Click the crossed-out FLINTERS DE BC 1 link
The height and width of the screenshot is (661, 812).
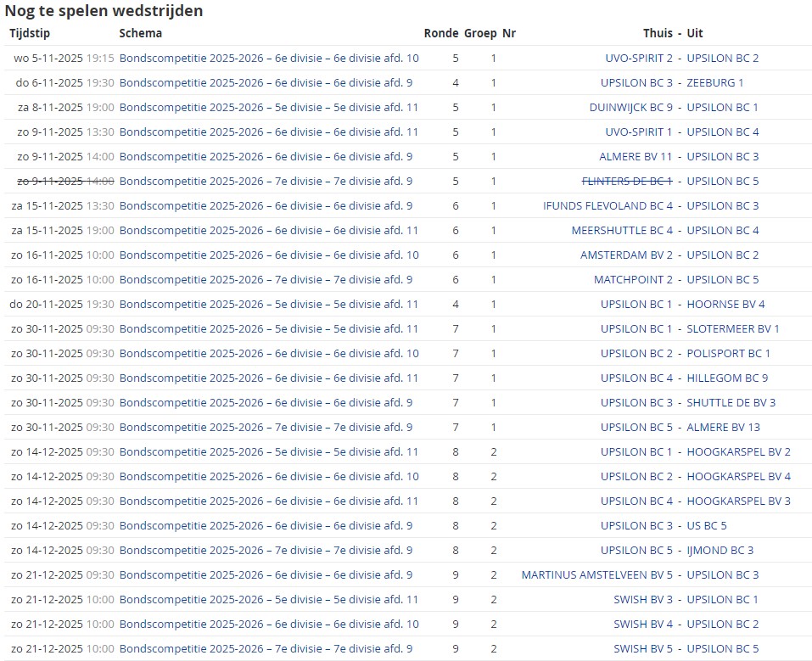pos(626,182)
